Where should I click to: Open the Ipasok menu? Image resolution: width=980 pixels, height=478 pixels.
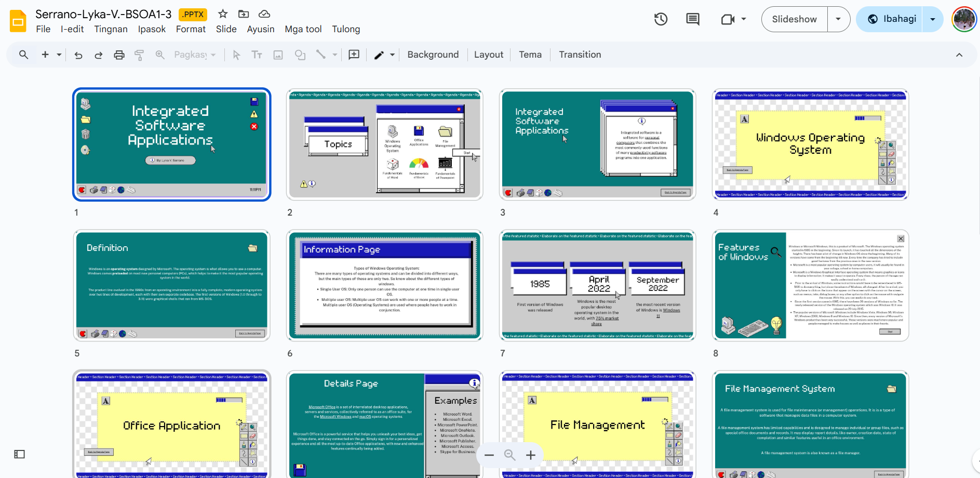point(152,29)
